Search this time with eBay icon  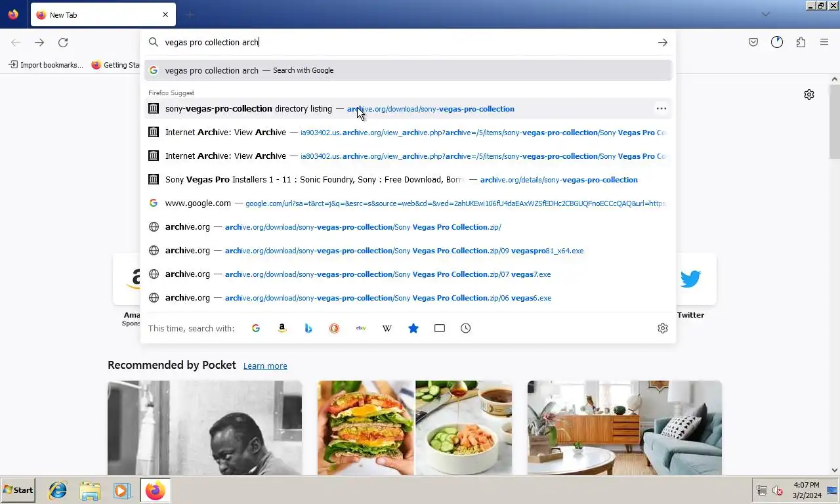click(x=361, y=328)
